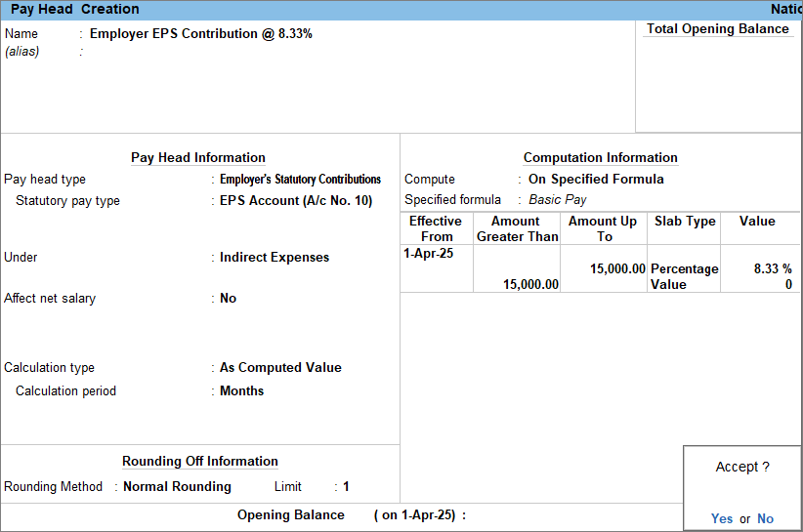Select Statutory pay type EPS Account value

click(x=295, y=201)
